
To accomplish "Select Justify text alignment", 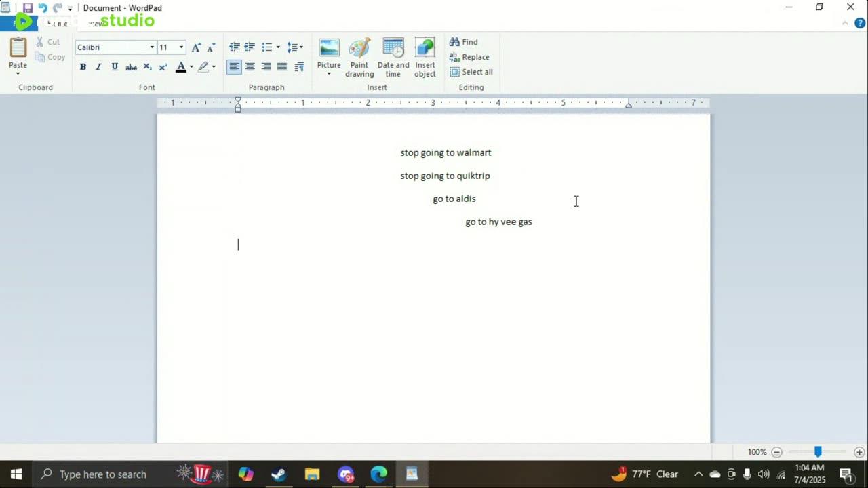I will (282, 67).
